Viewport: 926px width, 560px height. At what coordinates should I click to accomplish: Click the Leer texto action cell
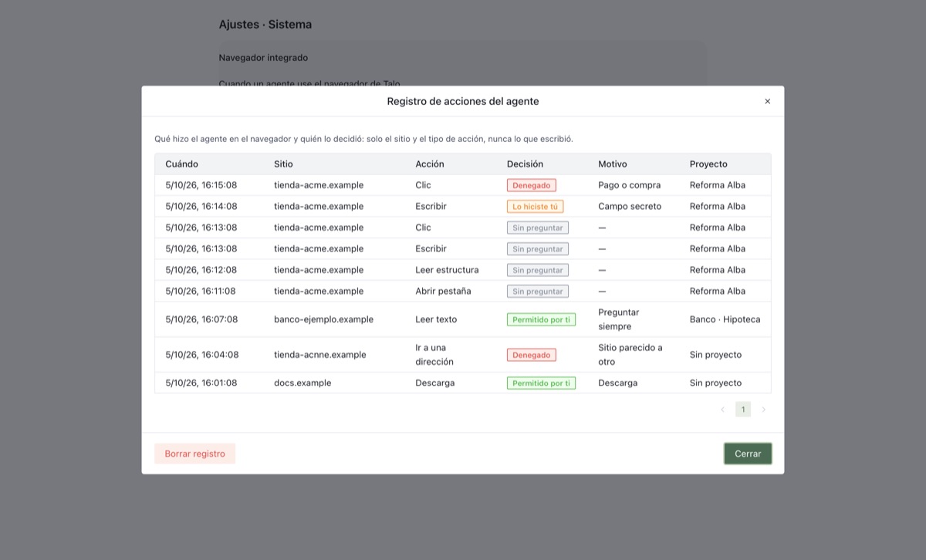pos(436,319)
